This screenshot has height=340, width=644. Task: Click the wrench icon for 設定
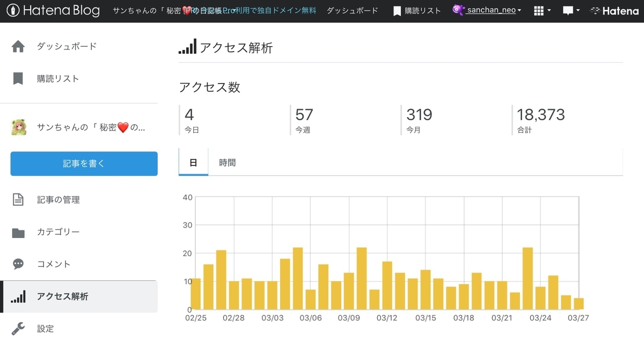tap(18, 328)
